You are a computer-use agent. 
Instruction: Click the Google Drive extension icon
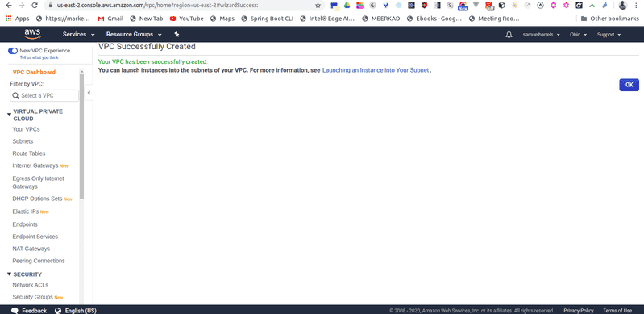coord(347,6)
